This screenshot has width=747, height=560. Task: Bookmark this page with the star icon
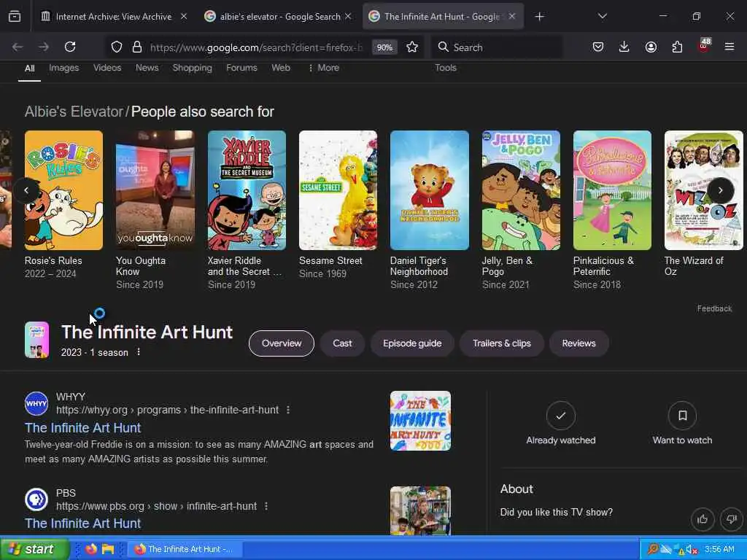click(x=412, y=47)
